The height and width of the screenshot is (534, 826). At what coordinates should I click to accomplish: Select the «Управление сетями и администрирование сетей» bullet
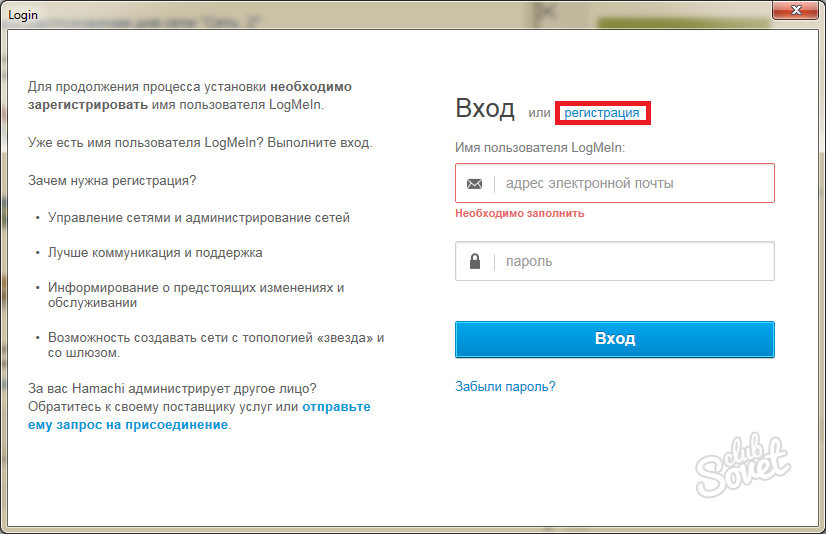point(198,217)
